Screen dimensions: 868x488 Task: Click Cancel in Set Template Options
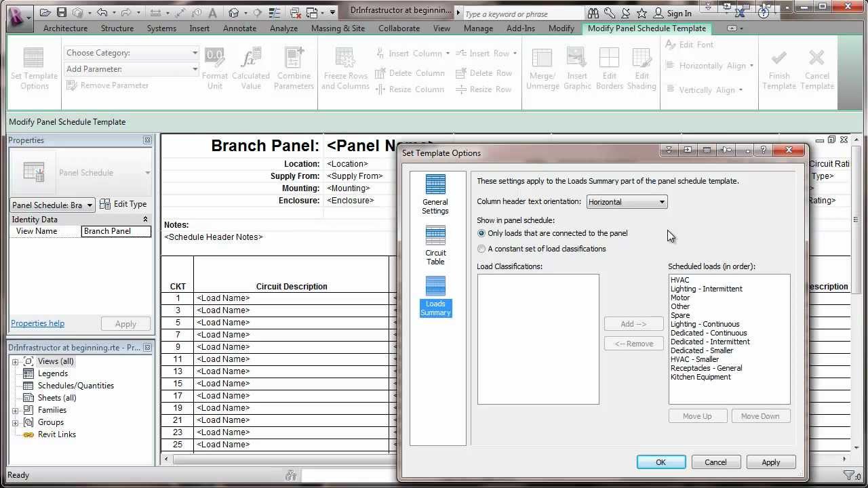[x=715, y=462]
